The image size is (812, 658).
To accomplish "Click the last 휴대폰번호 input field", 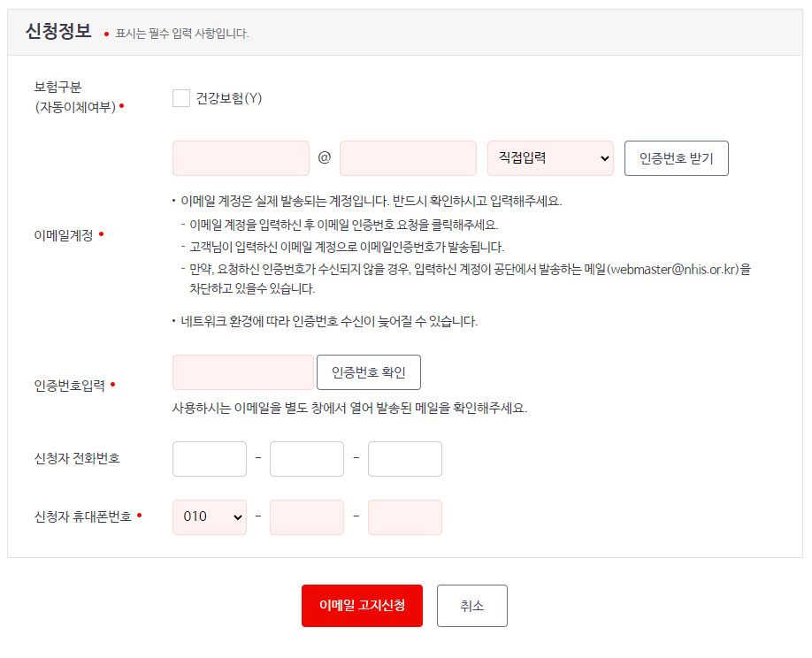I will click(x=404, y=516).
